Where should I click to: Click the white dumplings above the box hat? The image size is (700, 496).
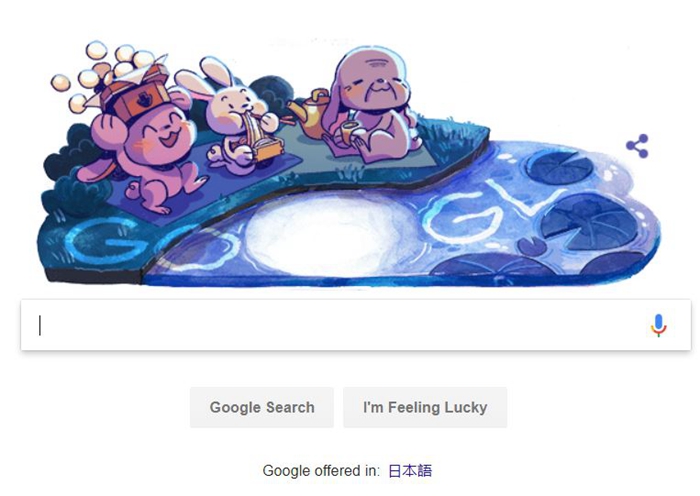pos(102,72)
